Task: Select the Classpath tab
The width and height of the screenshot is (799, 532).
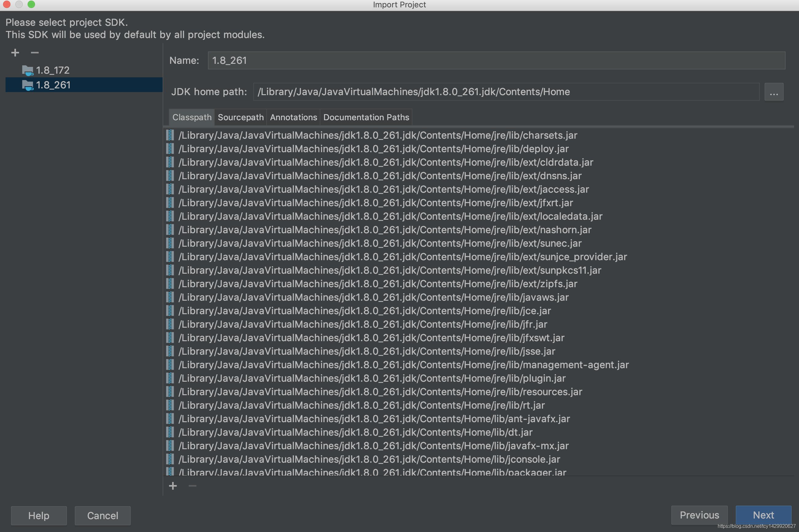Action: (x=192, y=118)
